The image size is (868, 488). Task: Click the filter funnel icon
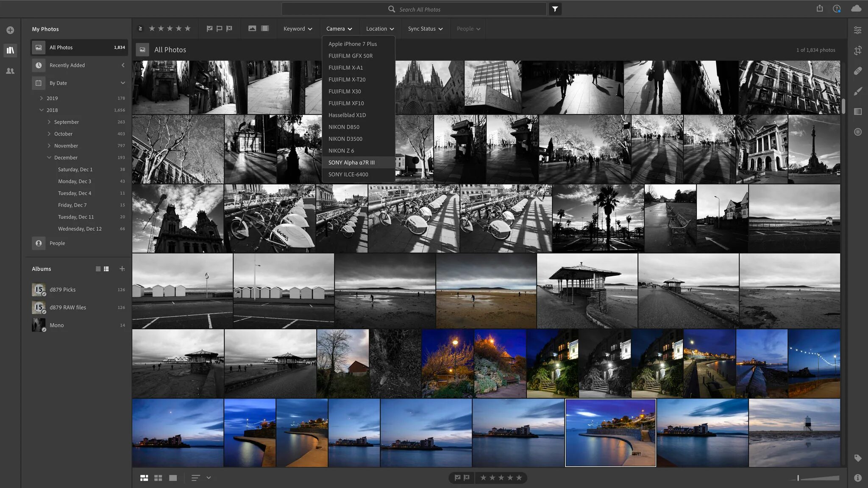click(555, 9)
